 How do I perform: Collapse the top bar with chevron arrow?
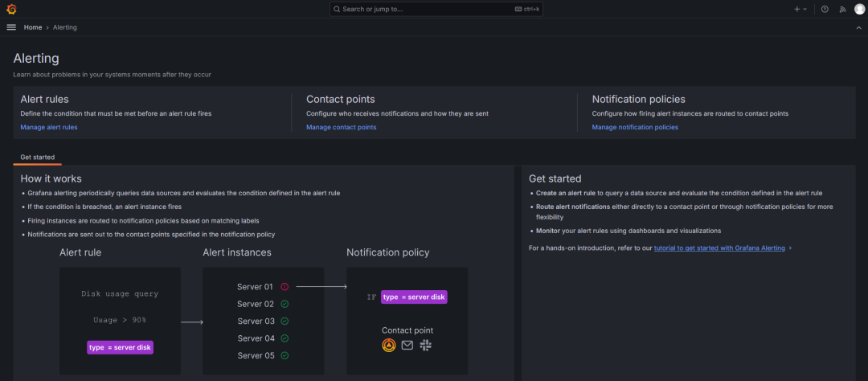(x=858, y=27)
